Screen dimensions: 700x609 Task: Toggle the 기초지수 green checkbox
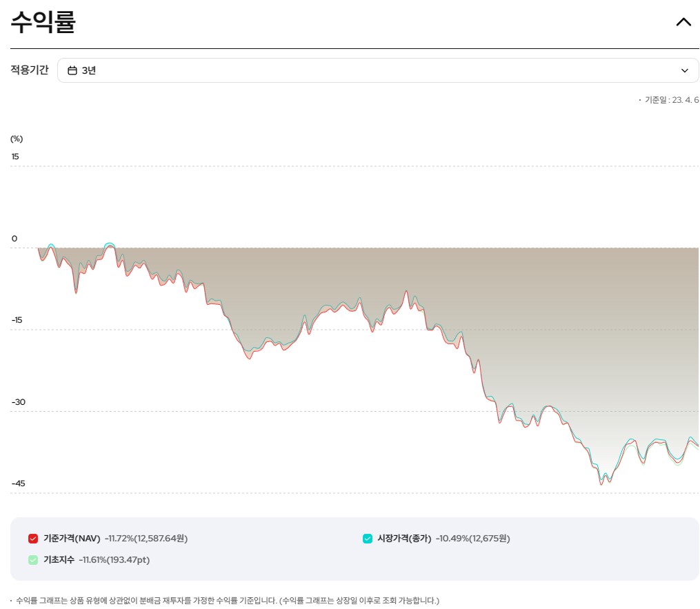tap(33, 560)
